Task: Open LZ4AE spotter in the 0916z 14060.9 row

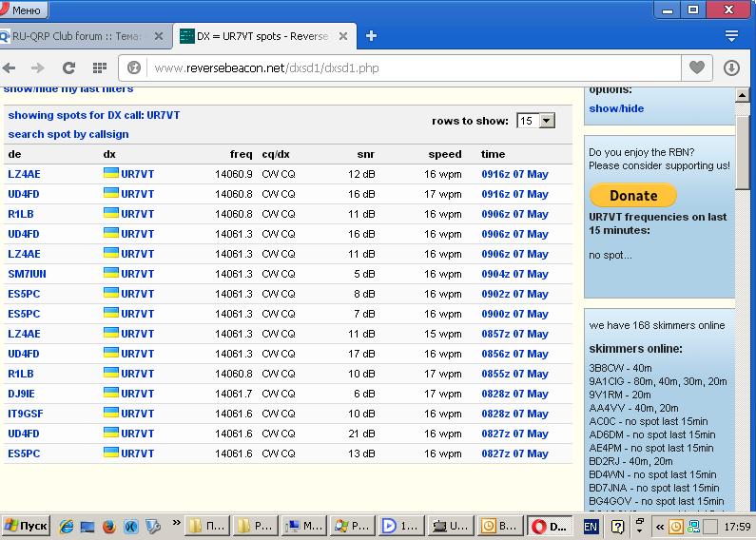Action: [24, 174]
